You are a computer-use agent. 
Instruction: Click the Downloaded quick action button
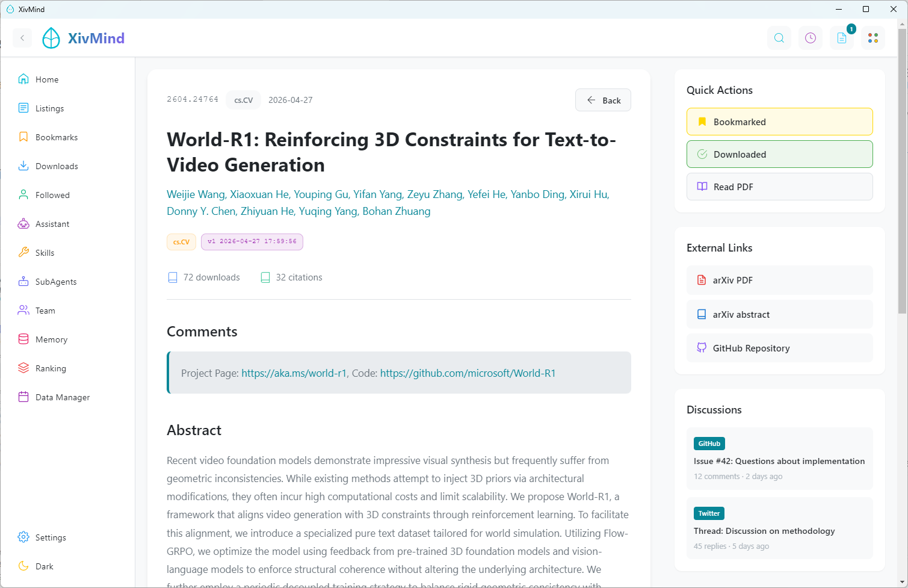click(x=780, y=154)
